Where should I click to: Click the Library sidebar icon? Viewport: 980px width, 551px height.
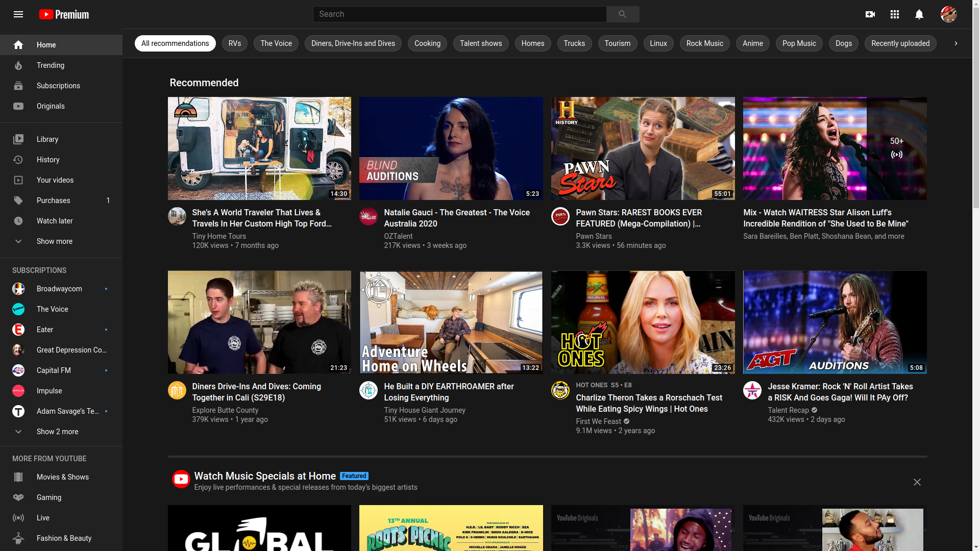pos(18,139)
